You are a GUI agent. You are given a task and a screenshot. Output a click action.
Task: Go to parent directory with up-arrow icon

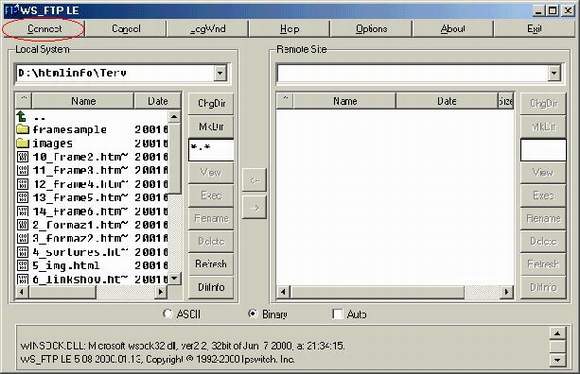[22, 117]
